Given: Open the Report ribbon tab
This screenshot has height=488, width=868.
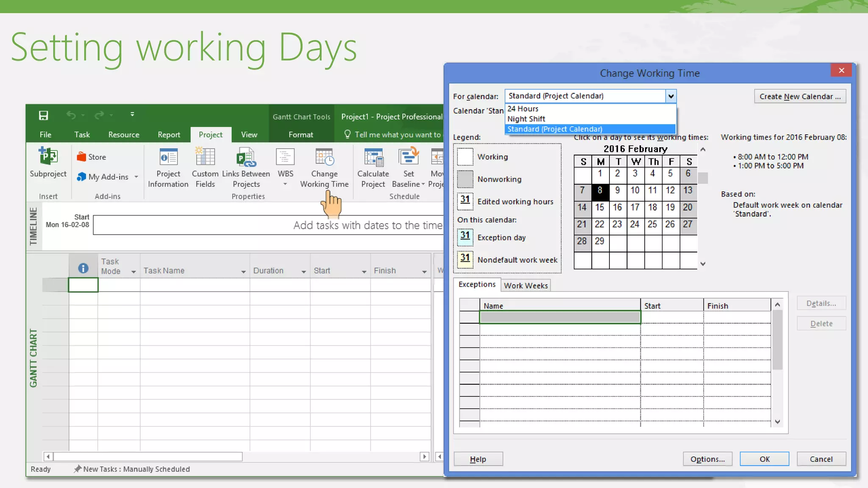Looking at the screenshot, I should pyautogui.click(x=169, y=135).
